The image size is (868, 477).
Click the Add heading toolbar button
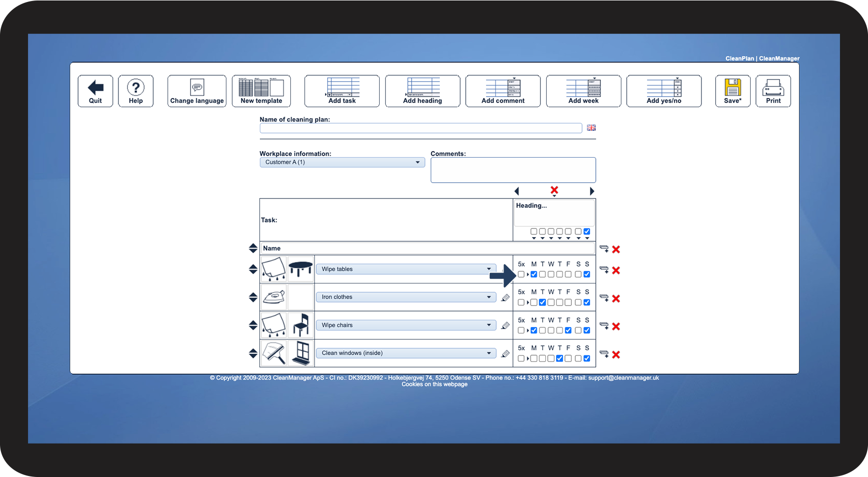tap(422, 91)
